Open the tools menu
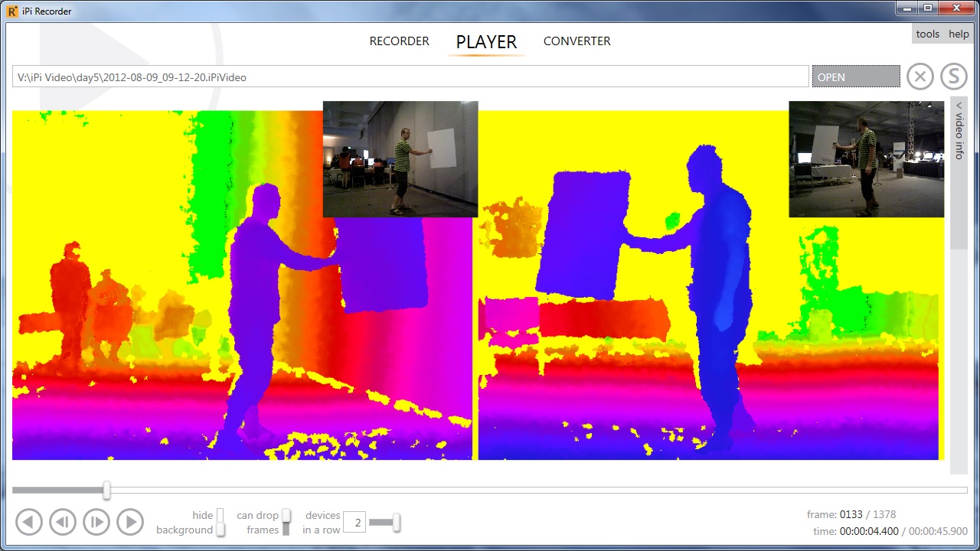The image size is (980, 551). [x=928, y=34]
